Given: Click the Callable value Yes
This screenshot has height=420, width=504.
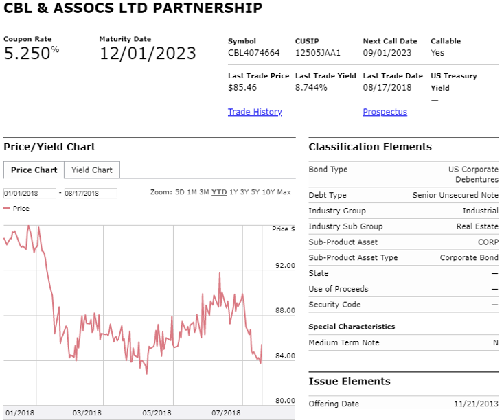Looking at the screenshot, I should pos(437,53).
